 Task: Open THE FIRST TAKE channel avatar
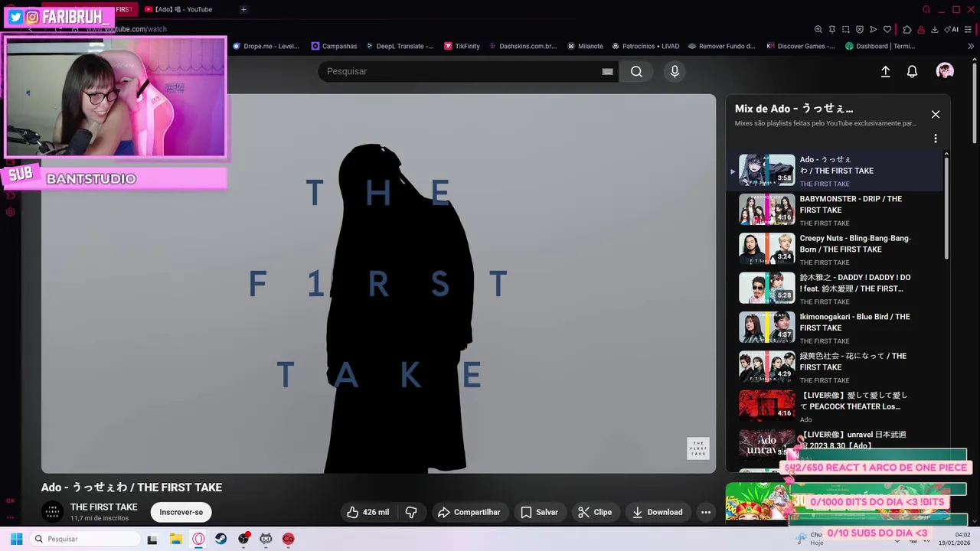(x=53, y=512)
